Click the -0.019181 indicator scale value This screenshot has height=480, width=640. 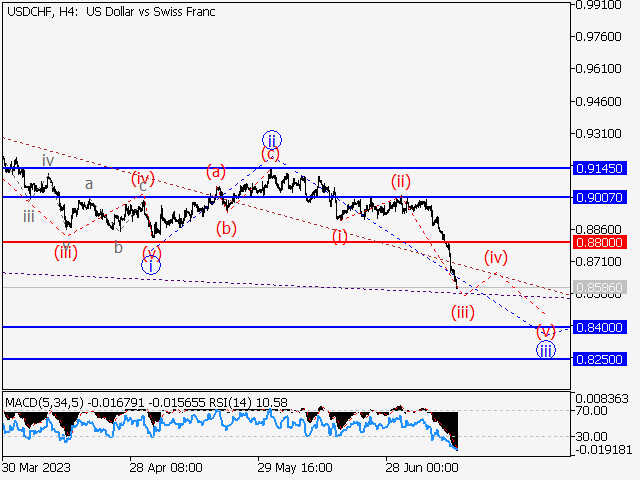tap(602, 450)
